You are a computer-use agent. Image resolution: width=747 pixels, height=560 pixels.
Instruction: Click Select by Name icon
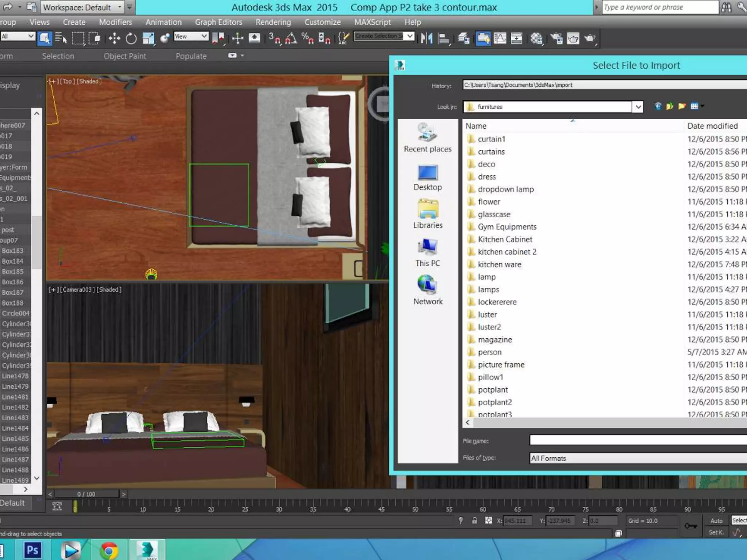pyautogui.click(x=61, y=38)
